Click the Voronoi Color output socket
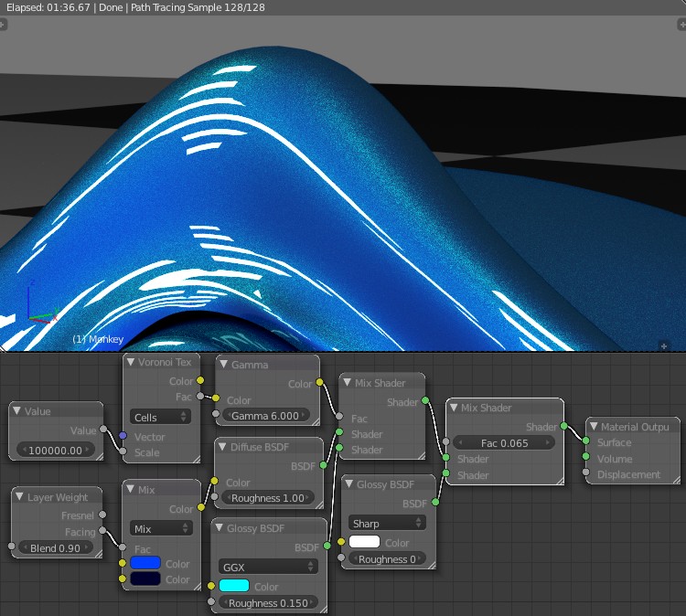The height and width of the screenshot is (616, 686). point(200,380)
